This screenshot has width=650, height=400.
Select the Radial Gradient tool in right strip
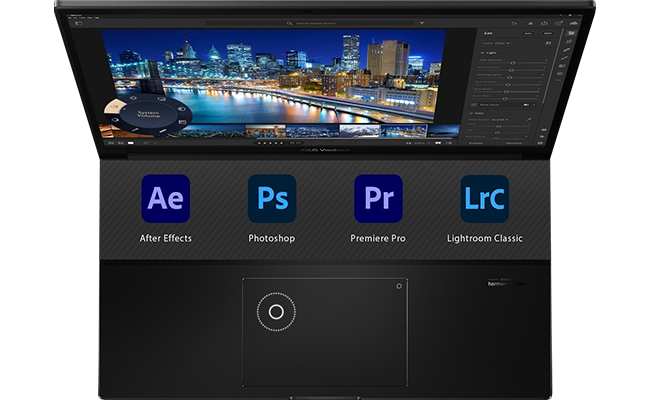coord(560,74)
